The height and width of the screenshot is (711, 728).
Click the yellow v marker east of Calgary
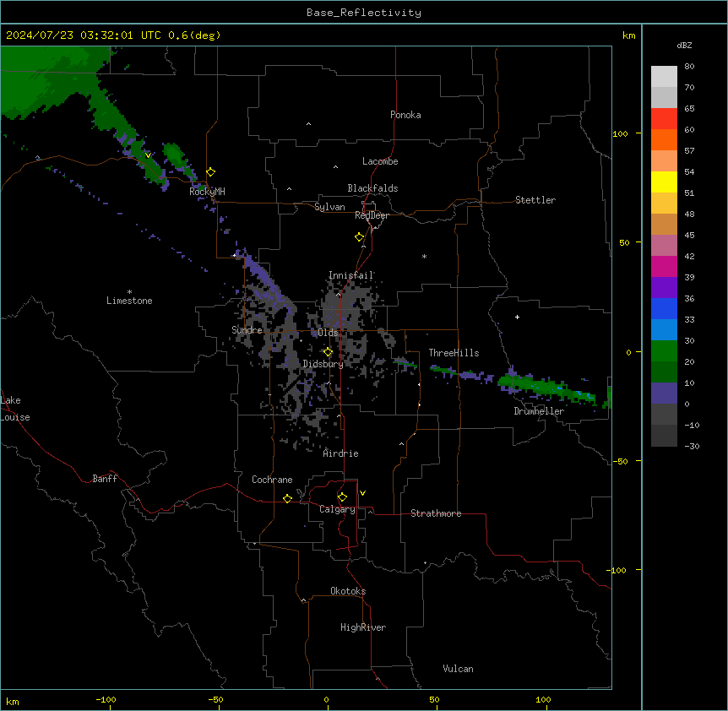[x=362, y=493]
